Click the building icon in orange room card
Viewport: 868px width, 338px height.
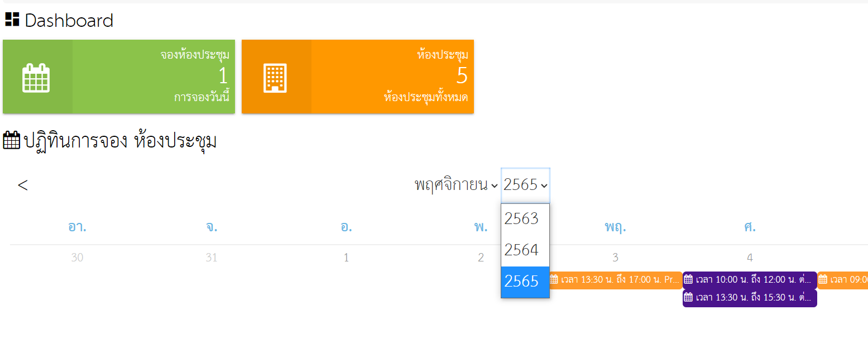[275, 78]
